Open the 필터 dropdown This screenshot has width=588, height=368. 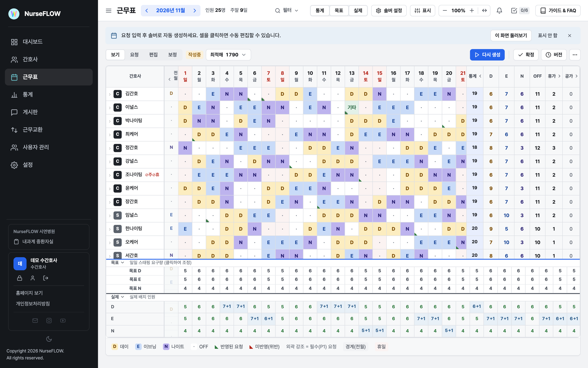tap(287, 10)
